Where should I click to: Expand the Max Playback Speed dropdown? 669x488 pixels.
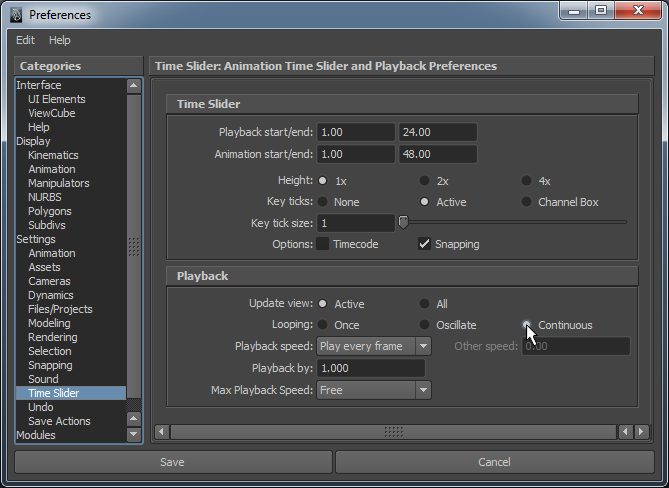coord(374,390)
